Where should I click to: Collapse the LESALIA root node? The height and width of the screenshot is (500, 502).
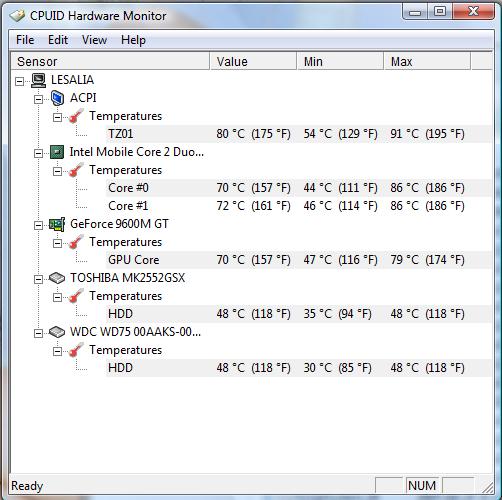click(x=20, y=81)
